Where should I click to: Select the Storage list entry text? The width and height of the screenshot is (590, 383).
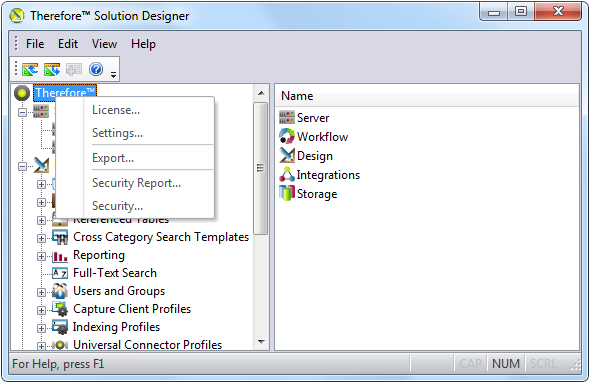[317, 194]
